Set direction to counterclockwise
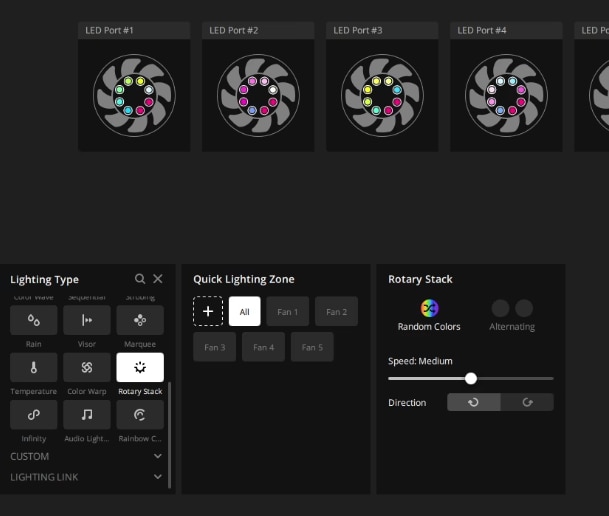 [473, 402]
